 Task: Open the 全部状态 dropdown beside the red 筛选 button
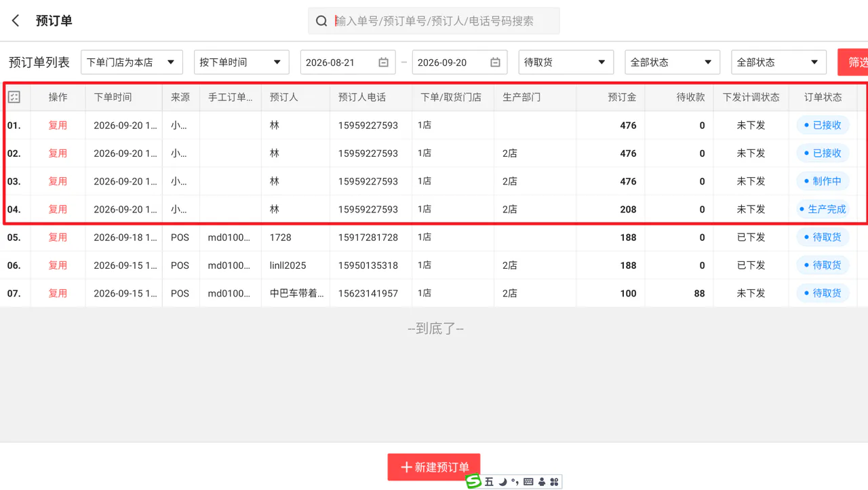click(778, 62)
